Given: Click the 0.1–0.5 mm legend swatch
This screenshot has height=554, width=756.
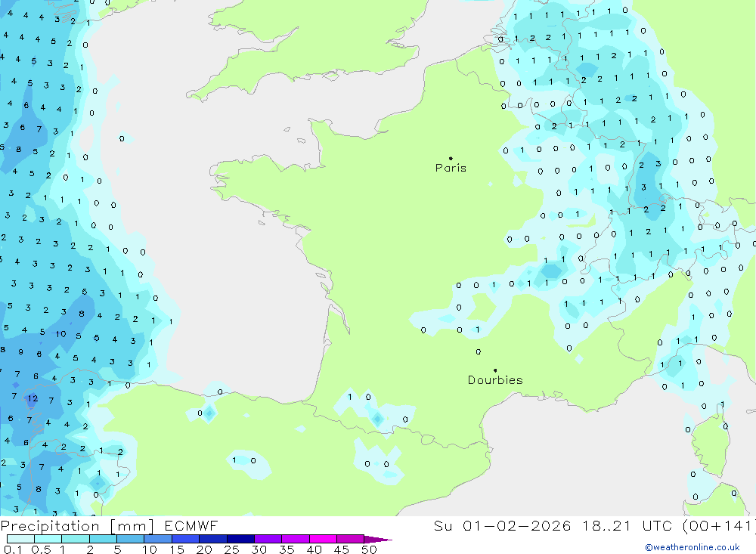Looking at the screenshot, I should click(x=20, y=539).
